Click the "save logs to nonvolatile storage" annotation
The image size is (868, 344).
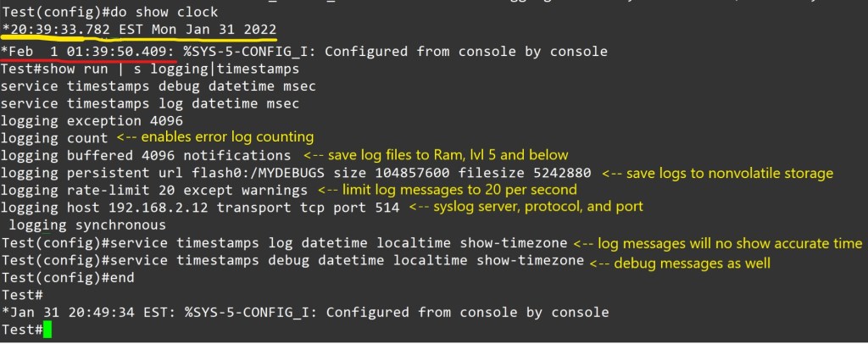tap(718, 173)
